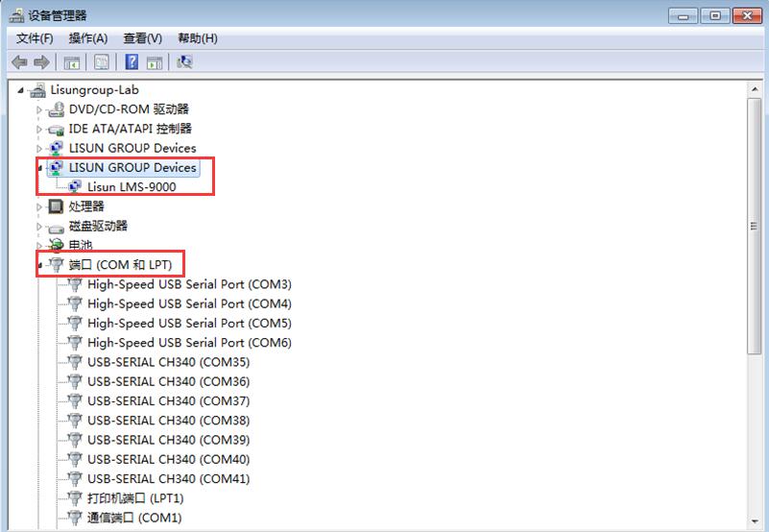Image resolution: width=769 pixels, height=532 pixels.
Task: Click the scan for hardware changes icon
Action: tap(184, 62)
